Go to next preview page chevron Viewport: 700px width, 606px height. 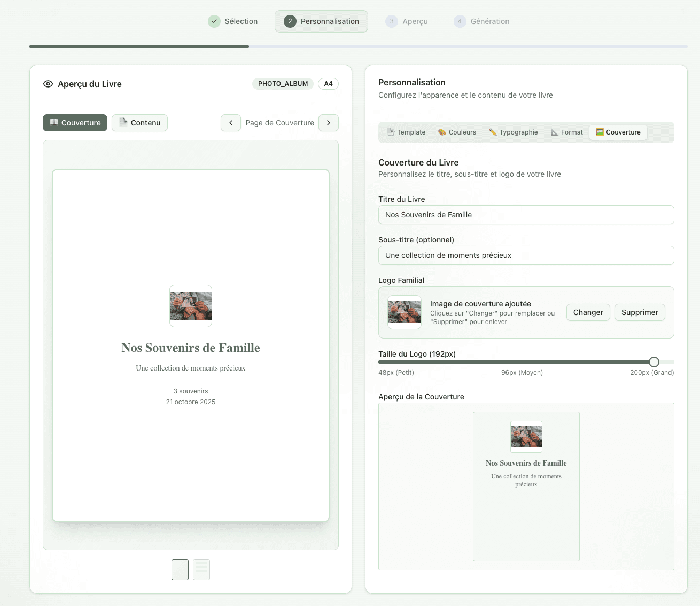coord(329,123)
